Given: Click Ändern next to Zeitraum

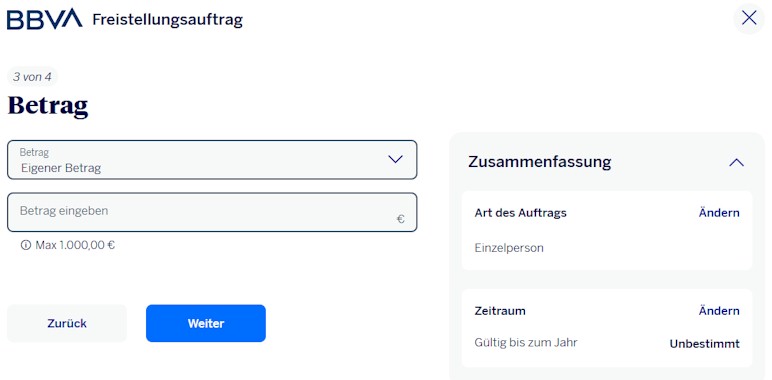Looking at the screenshot, I should coord(719,311).
